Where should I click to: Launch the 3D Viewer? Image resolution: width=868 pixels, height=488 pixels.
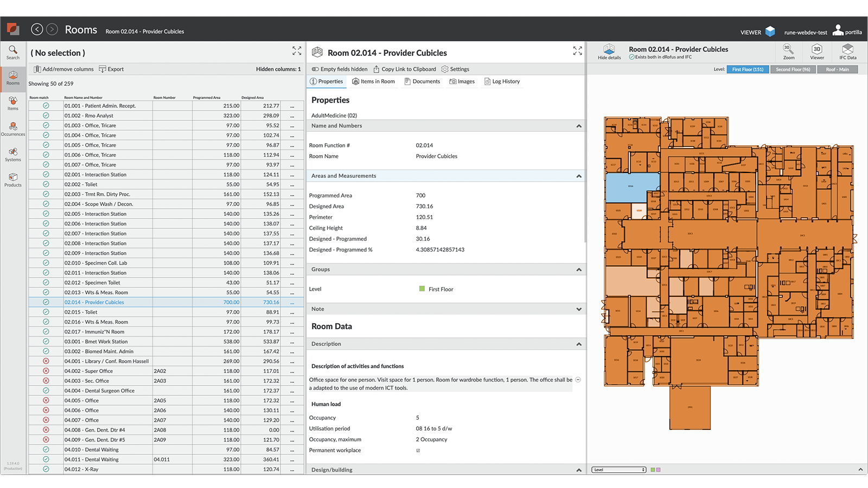[x=817, y=52]
